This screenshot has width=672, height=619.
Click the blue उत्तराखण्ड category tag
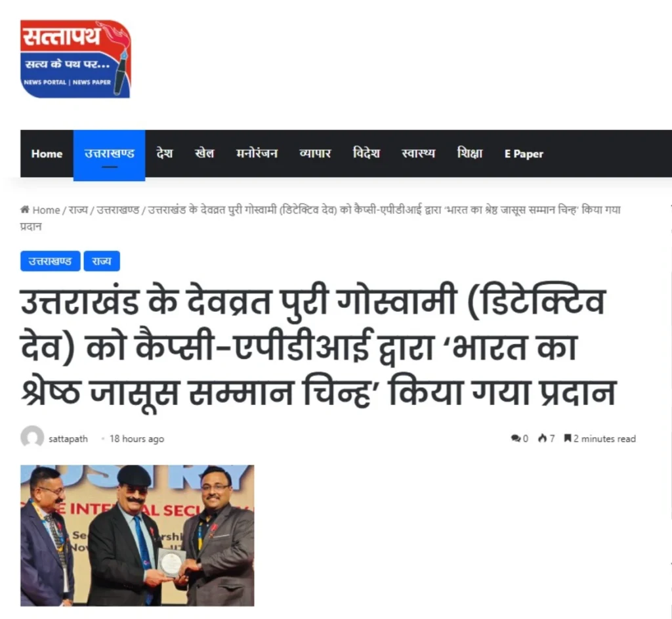coord(50,261)
